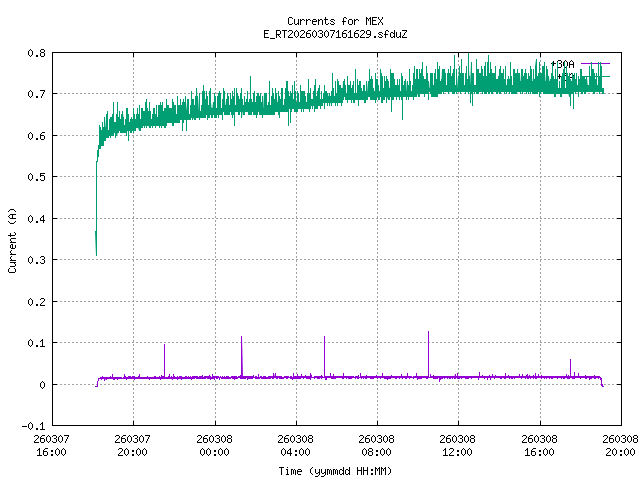This screenshot has width=640, height=480.
Task: Click the 0.8 y-axis tick label
Action: [35, 53]
